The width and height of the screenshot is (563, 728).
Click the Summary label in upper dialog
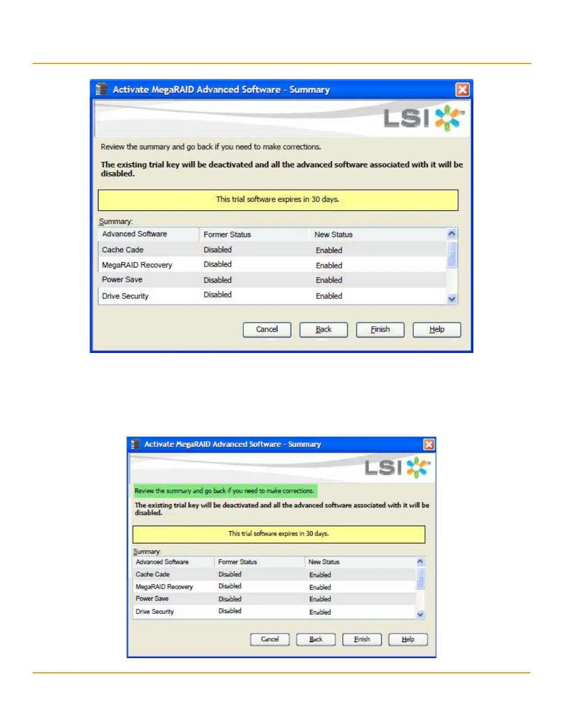[x=116, y=222]
